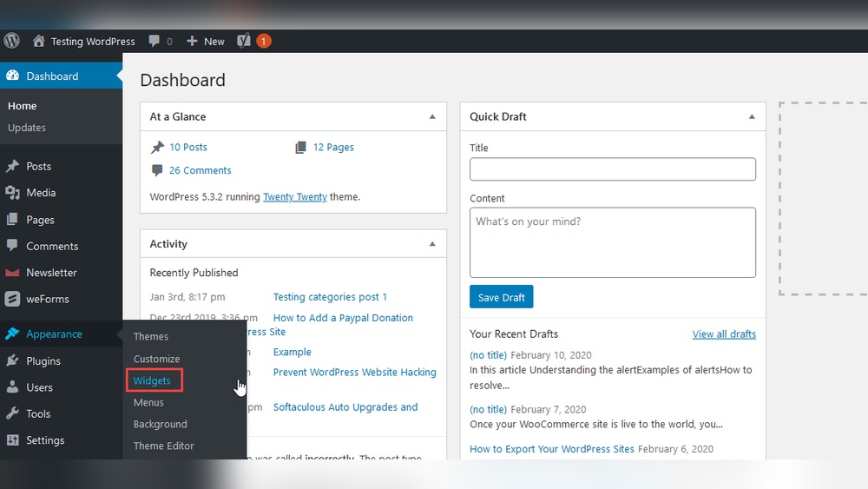868x489 pixels.
Task: Click the Comments bubble icon in sidebar
Action: (x=12, y=245)
